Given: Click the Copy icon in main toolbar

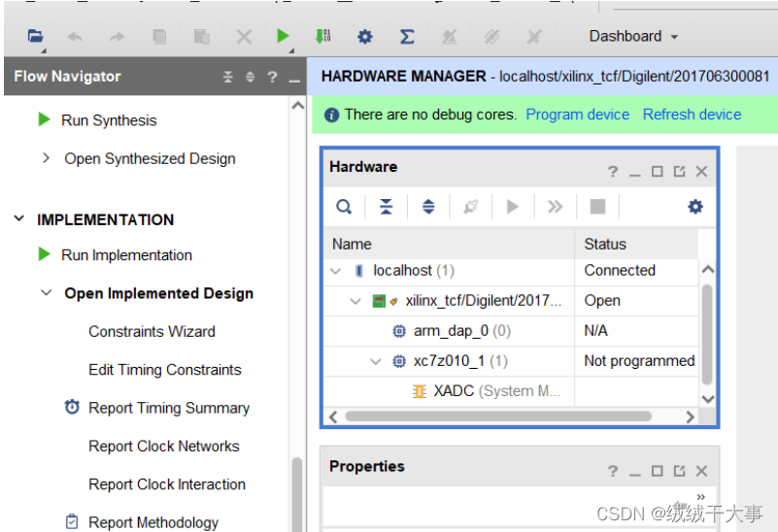Looking at the screenshot, I should (x=159, y=37).
